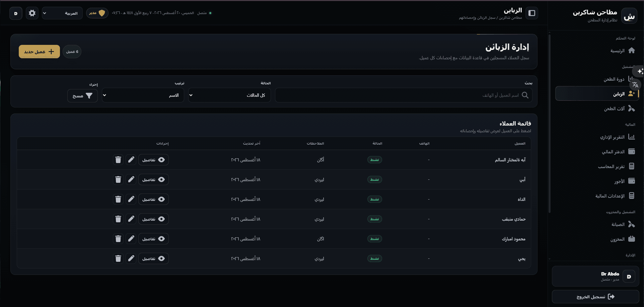Open التقرير الإداري in the sidebar
This screenshot has width=644, height=307.
click(597, 137)
